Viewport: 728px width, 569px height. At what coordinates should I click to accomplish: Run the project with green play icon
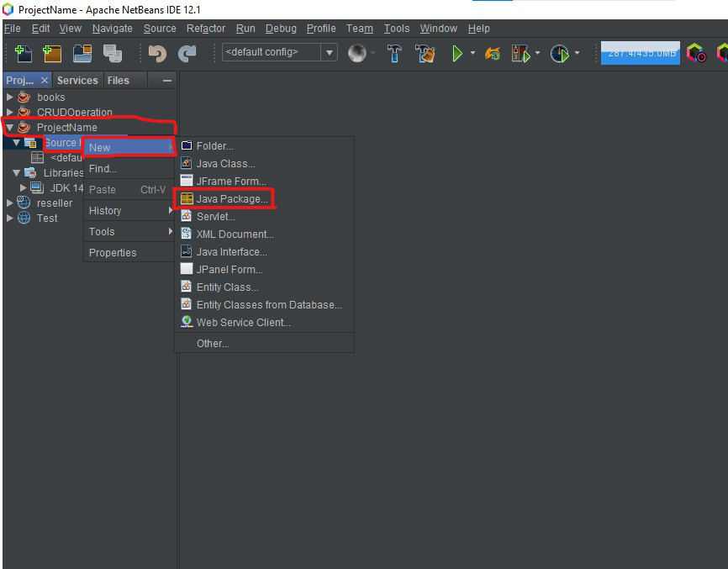(x=456, y=54)
